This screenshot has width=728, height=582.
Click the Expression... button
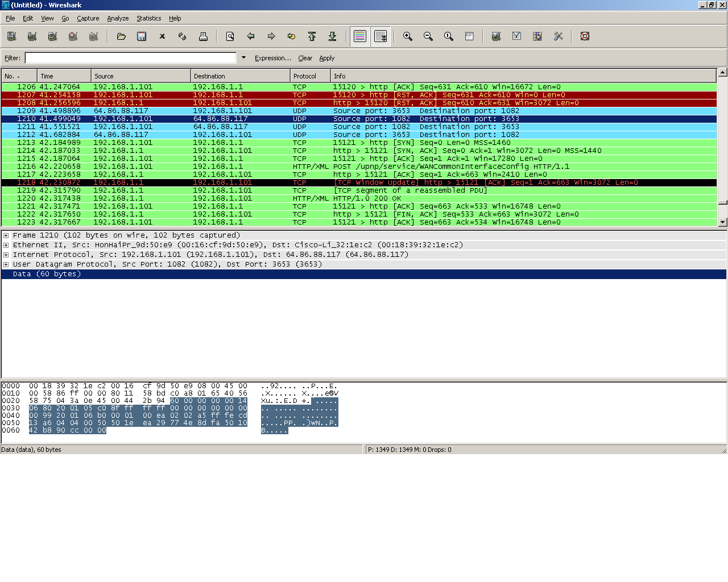[x=272, y=58]
